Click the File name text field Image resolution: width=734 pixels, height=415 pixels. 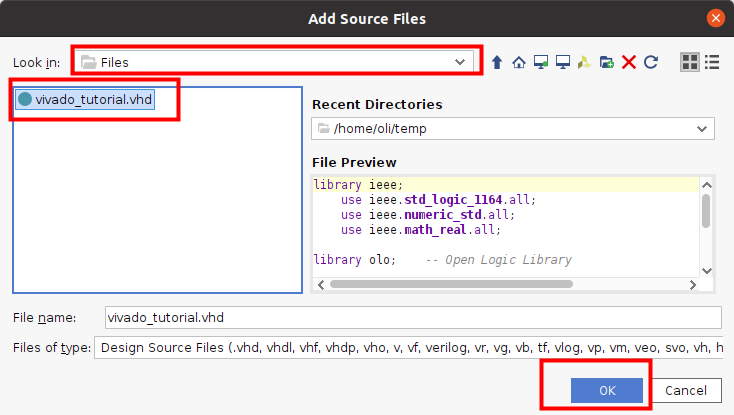413,318
